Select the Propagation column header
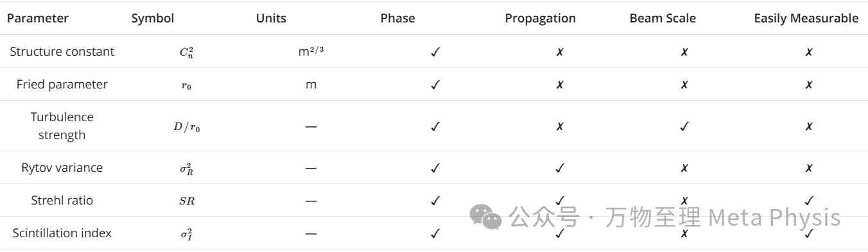The width and height of the screenshot is (868, 252). pyautogui.click(x=541, y=18)
